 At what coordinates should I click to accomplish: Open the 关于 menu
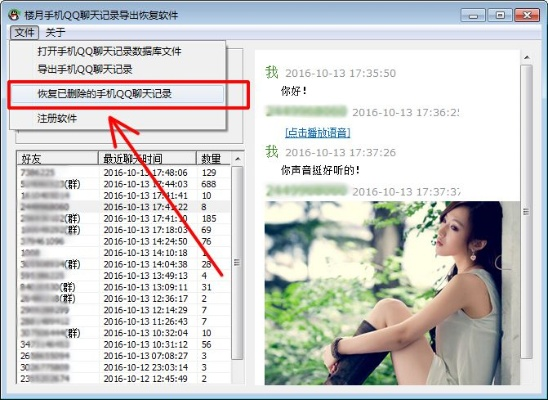click(x=55, y=32)
